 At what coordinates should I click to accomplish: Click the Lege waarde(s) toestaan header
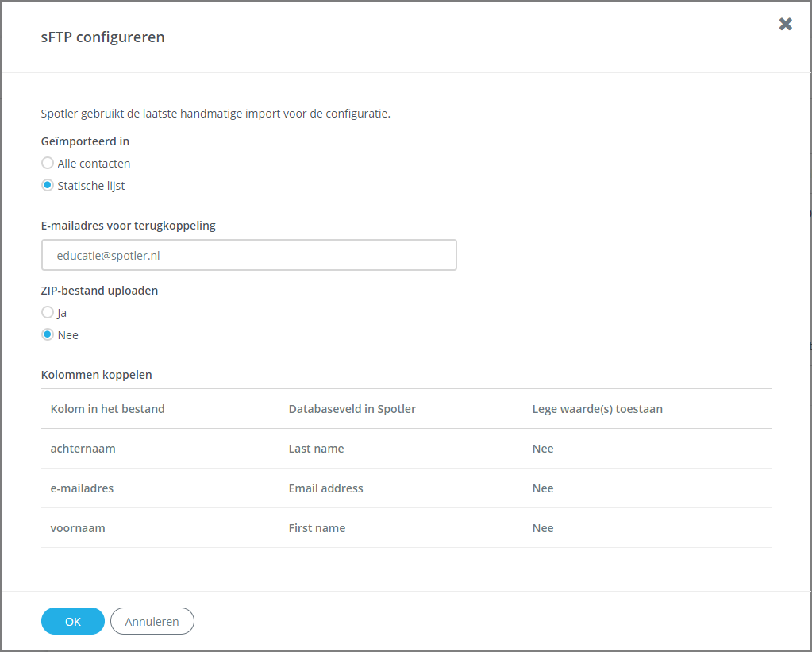tap(597, 409)
